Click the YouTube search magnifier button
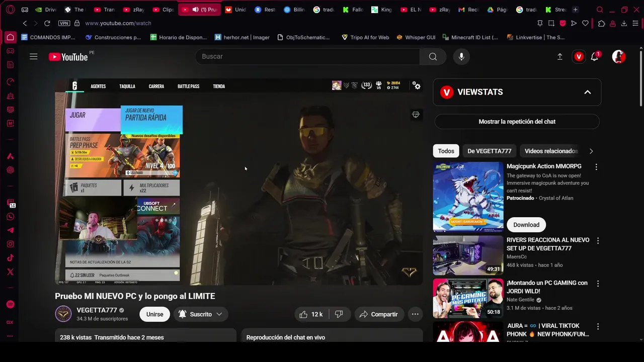This screenshot has width=644, height=362. 433,57
